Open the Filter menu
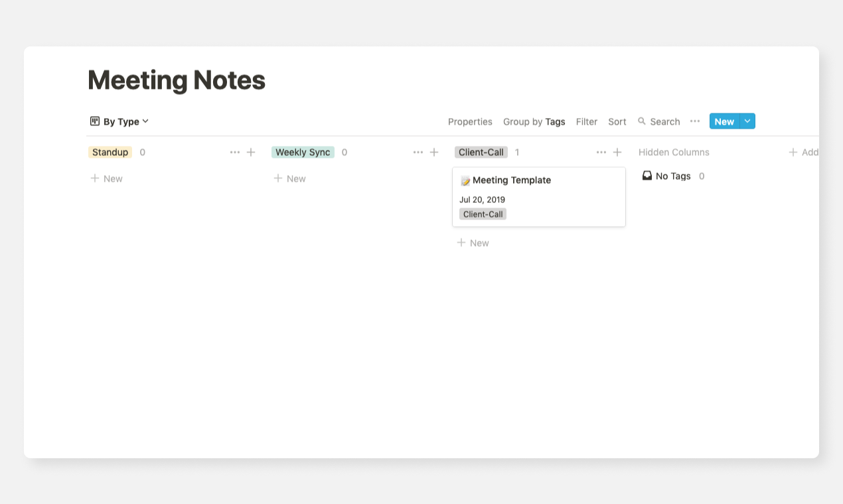Image resolution: width=843 pixels, height=504 pixels. (587, 121)
